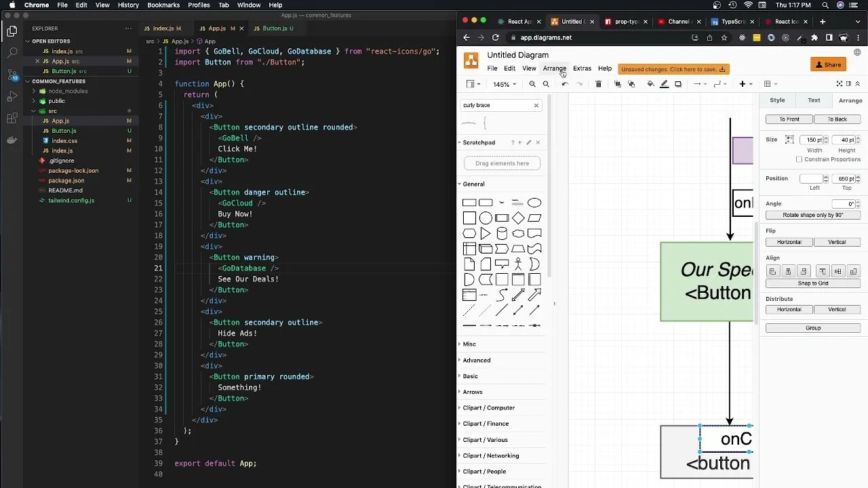
Task: Align selected shapes to the top
Action: (x=823, y=271)
